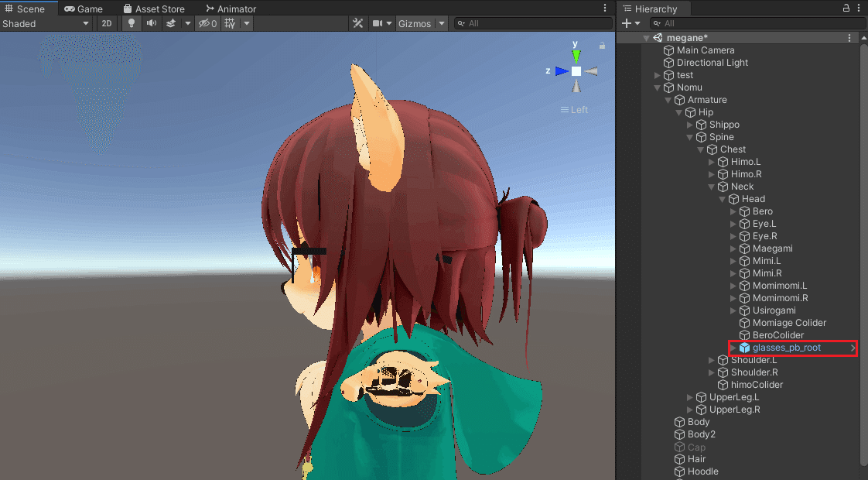Viewport: 868px width, 480px height.
Task: Toggle scene gizmo rotation lock
Action: 603,46
